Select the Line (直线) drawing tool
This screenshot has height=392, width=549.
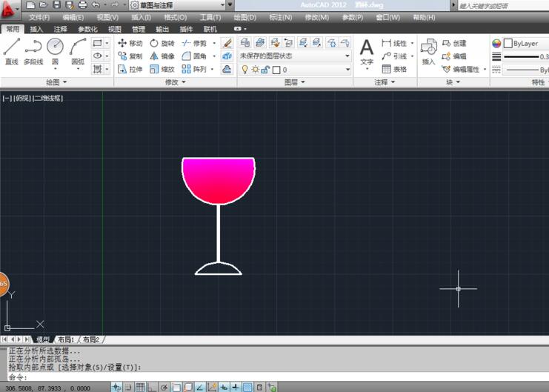pyautogui.click(x=12, y=52)
